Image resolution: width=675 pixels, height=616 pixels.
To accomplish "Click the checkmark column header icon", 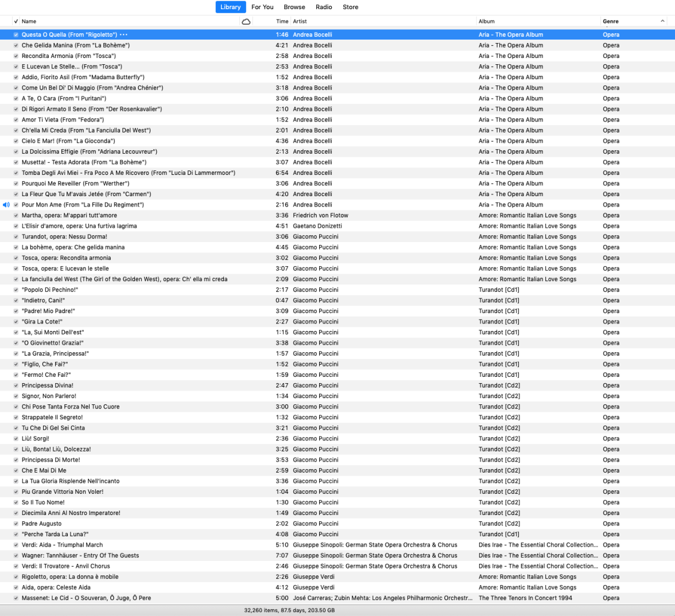I will (15, 21).
